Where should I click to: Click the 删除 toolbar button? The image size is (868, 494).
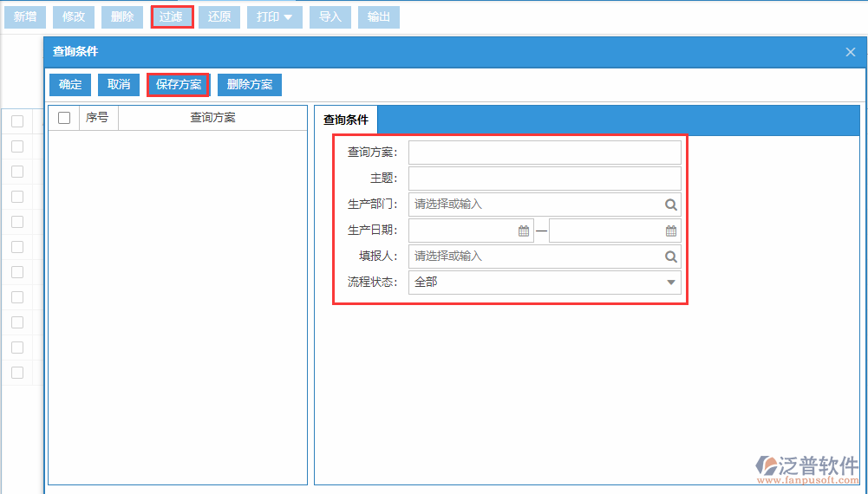pos(122,17)
